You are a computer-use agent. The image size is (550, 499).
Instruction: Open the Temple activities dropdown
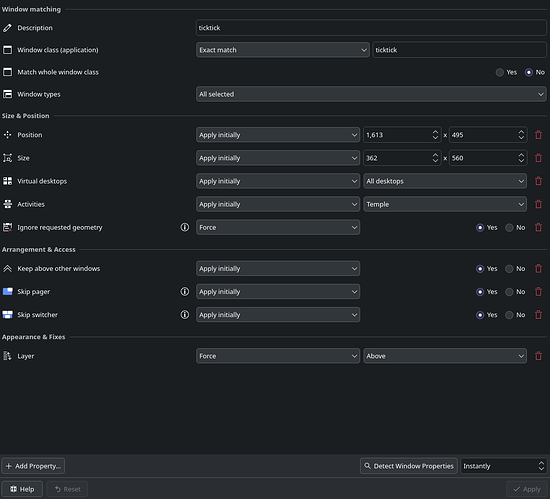445,204
